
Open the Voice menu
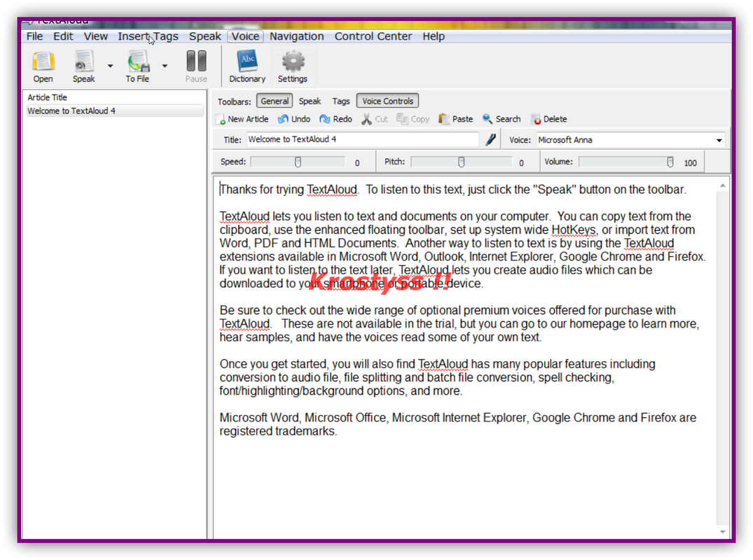[245, 36]
